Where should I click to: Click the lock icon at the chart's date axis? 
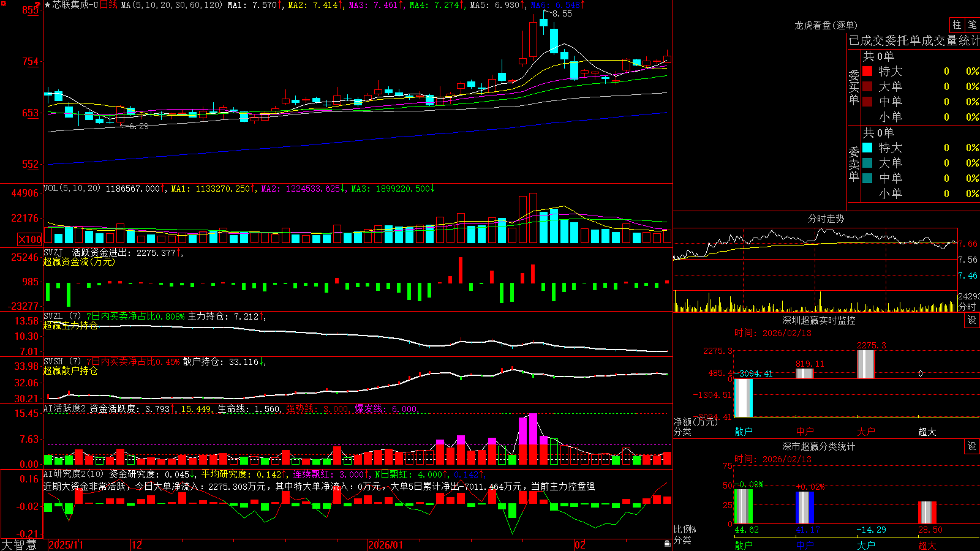tap(667, 543)
